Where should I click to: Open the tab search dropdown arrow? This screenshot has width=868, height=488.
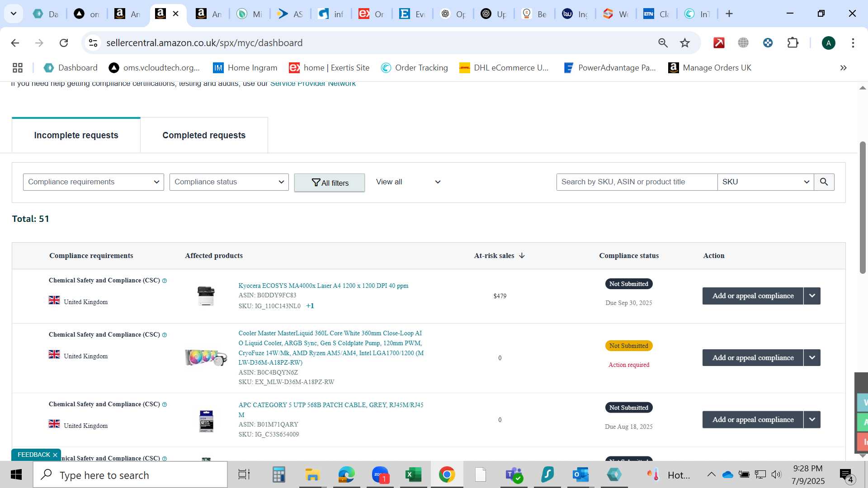pos(14,14)
